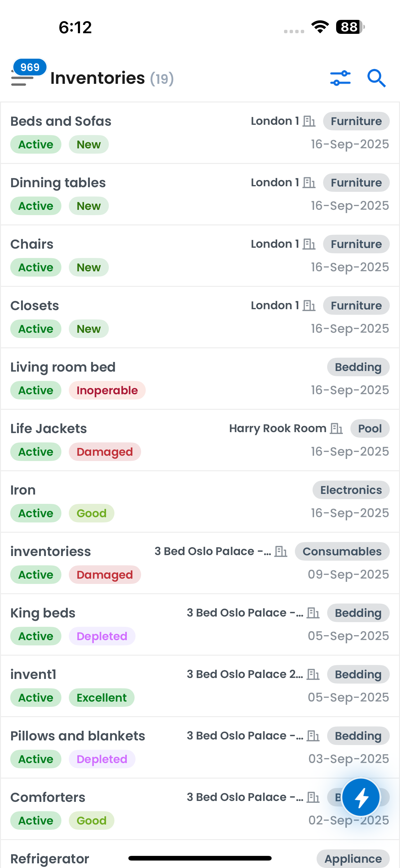
Task: Tap building icon on Beds and Sofas row
Action: coord(309,121)
